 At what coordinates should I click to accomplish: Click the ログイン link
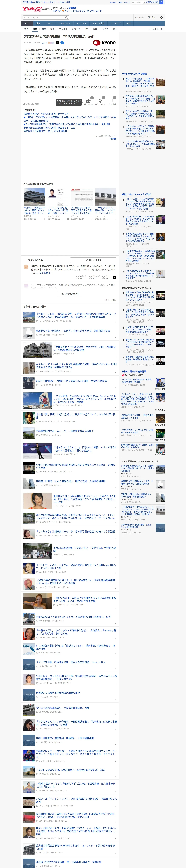(x=57, y=11)
